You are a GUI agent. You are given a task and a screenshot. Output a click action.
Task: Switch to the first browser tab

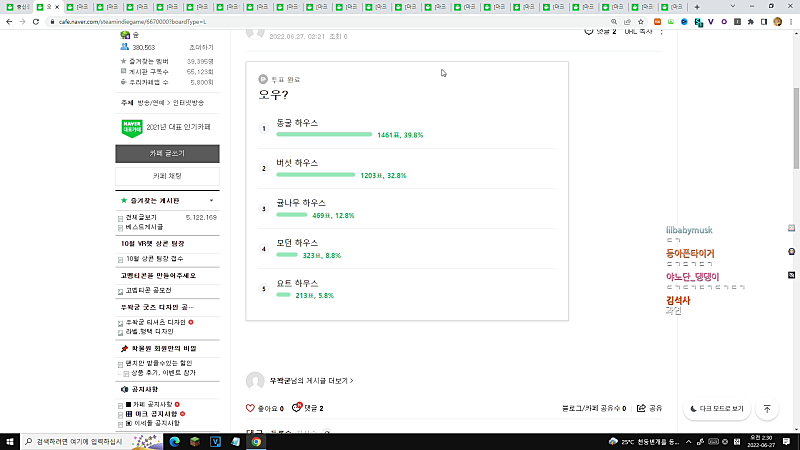pyautogui.click(x=17, y=7)
